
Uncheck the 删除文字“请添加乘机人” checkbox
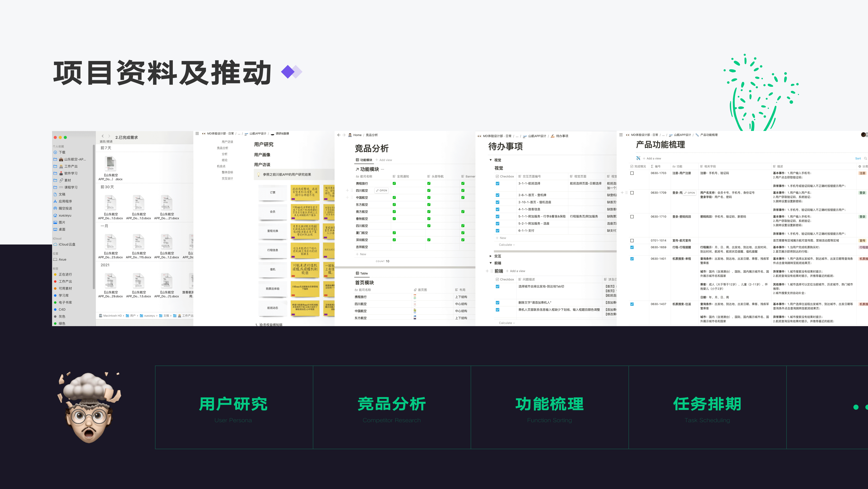click(x=497, y=303)
